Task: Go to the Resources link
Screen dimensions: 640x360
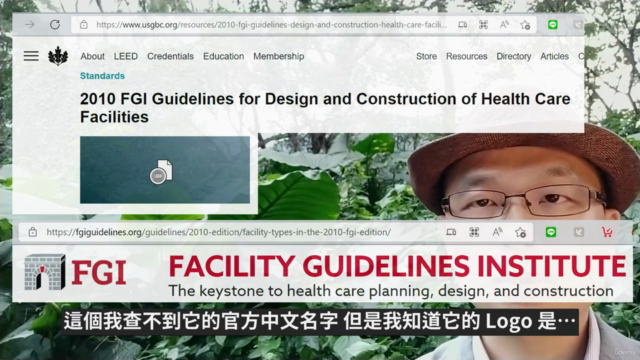Action: point(466,56)
